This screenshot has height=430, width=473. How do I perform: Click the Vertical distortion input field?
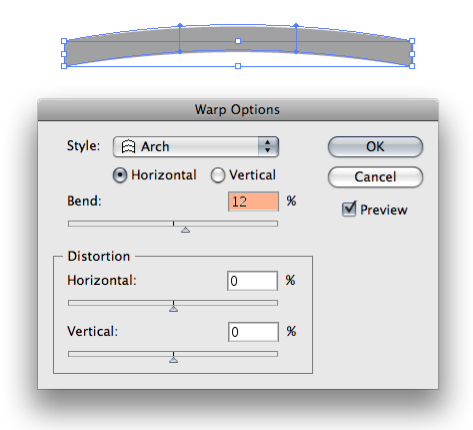(x=253, y=332)
